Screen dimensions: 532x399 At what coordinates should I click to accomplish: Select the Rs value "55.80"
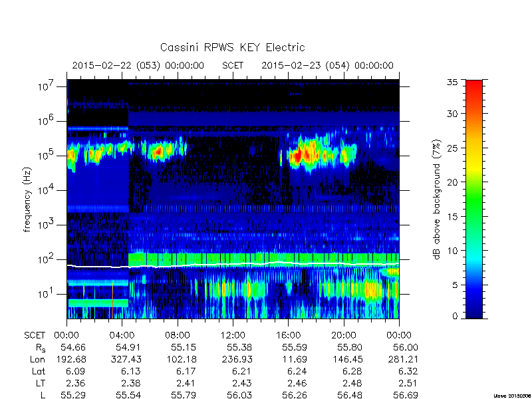pos(350,347)
